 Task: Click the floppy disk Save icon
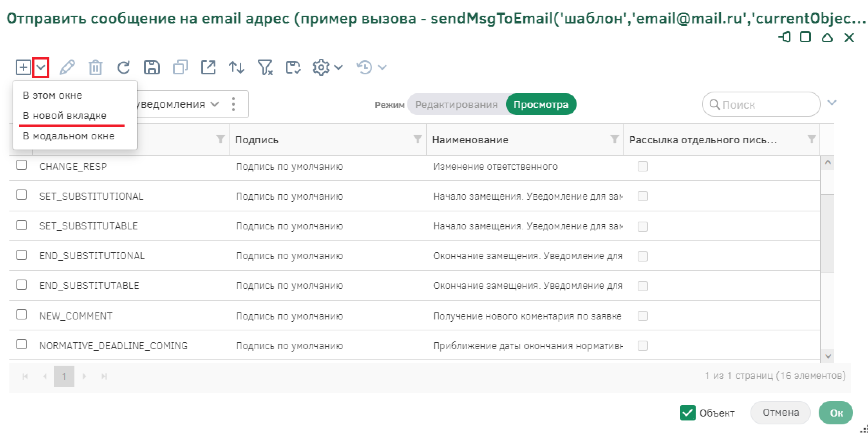pyautogui.click(x=152, y=67)
